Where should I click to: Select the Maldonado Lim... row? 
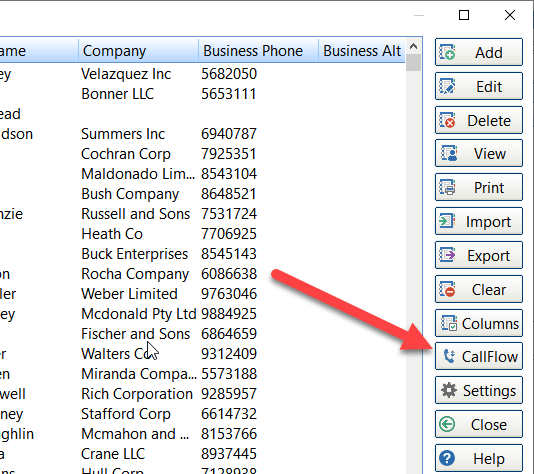pyautogui.click(x=203, y=174)
